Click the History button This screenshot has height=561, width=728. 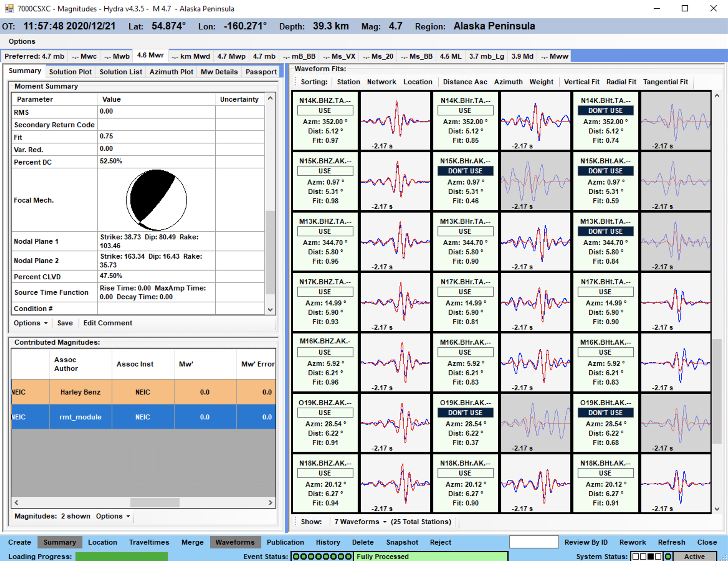point(328,542)
